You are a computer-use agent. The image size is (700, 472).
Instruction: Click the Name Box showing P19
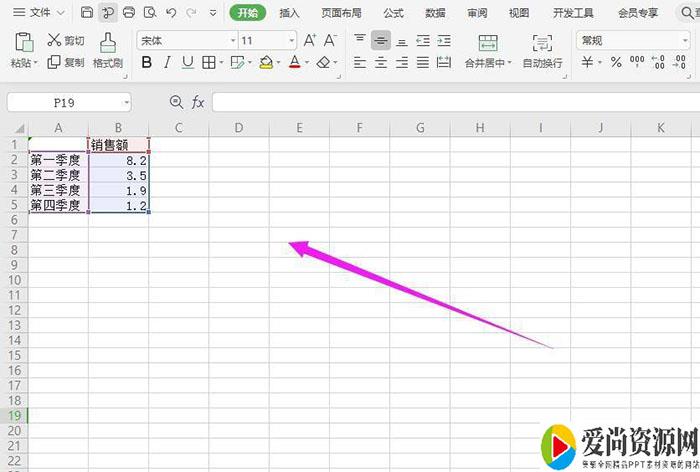(68, 102)
